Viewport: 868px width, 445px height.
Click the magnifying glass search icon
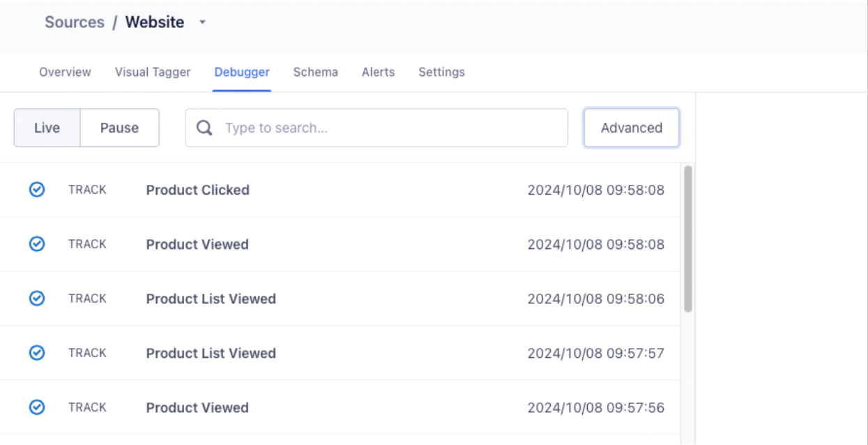(204, 128)
